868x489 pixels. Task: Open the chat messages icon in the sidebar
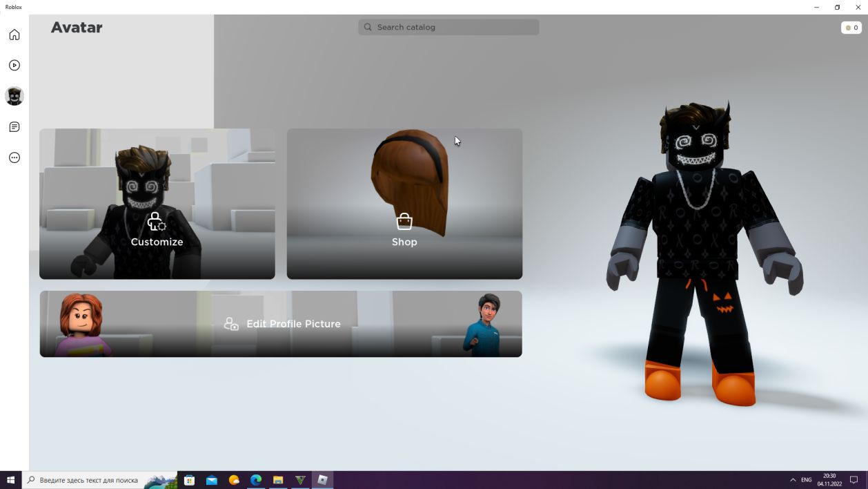(14, 127)
